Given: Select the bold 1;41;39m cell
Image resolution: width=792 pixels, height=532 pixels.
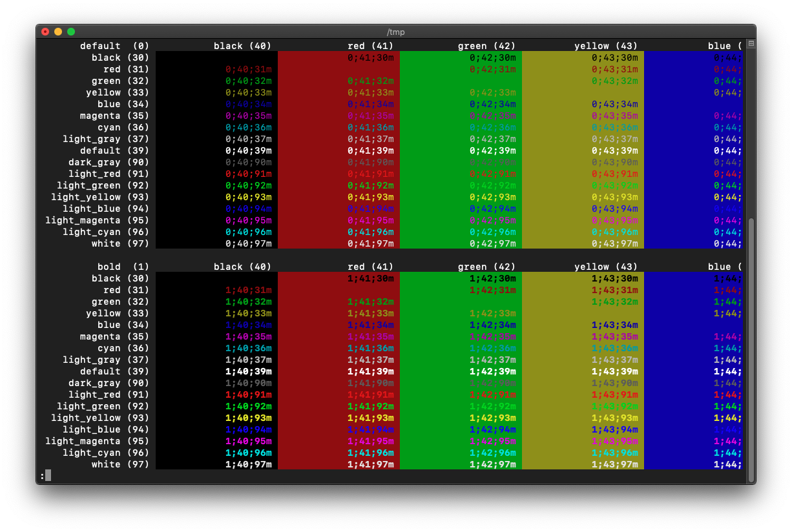Looking at the screenshot, I should pos(370,371).
